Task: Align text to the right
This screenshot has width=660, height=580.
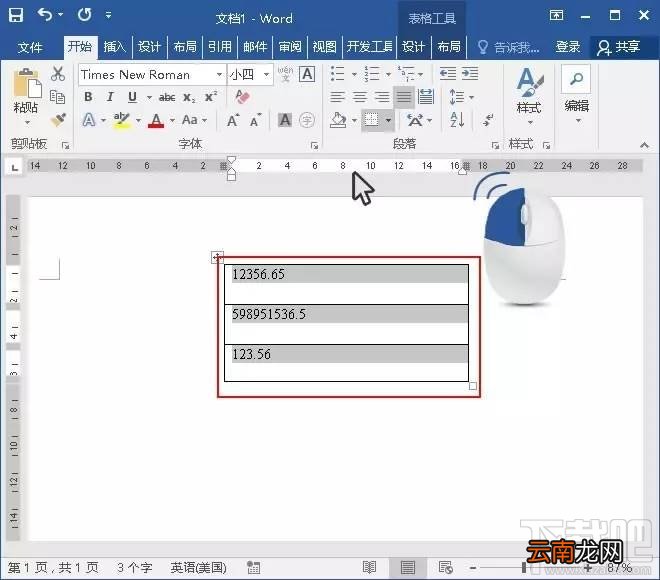Action: [x=382, y=97]
